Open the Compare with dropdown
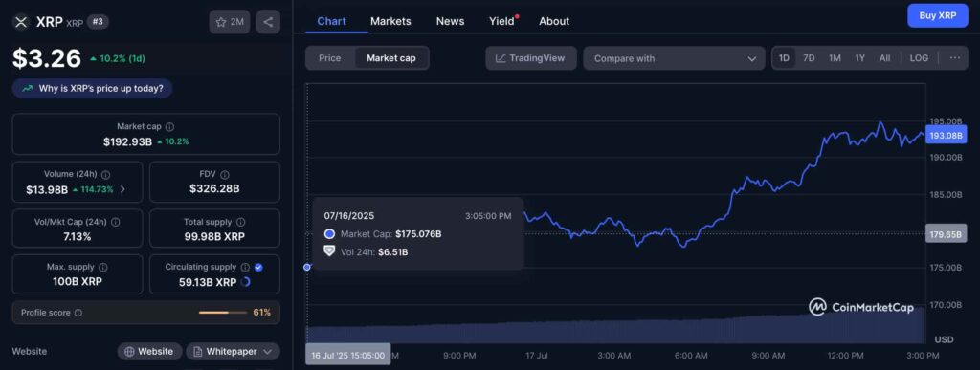This screenshot has height=370, width=980. click(x=675, y=58)
